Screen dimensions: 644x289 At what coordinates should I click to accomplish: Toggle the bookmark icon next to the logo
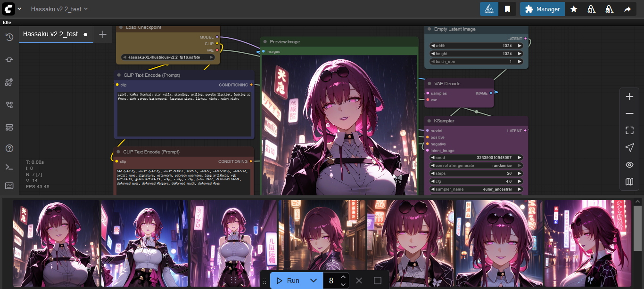507,9
